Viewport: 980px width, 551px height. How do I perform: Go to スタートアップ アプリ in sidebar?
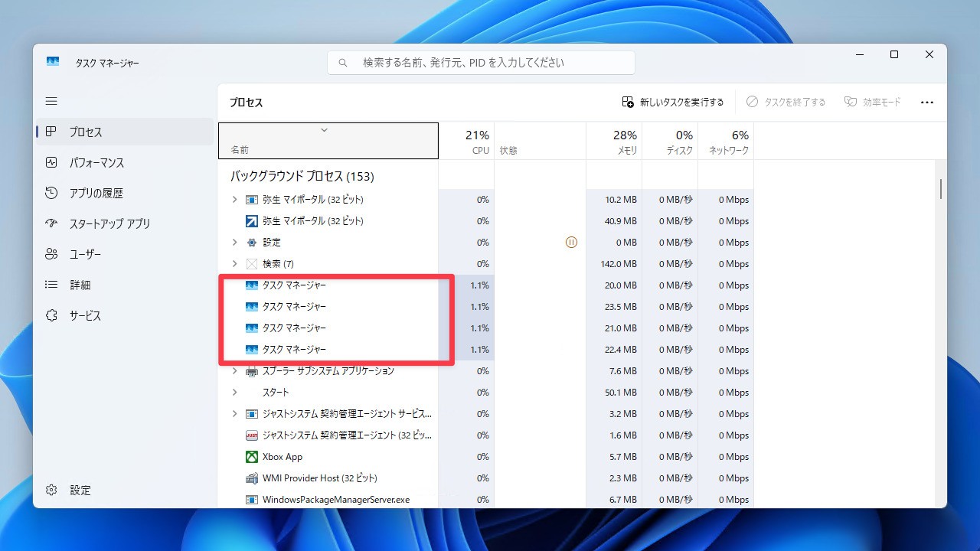(124, 223)
